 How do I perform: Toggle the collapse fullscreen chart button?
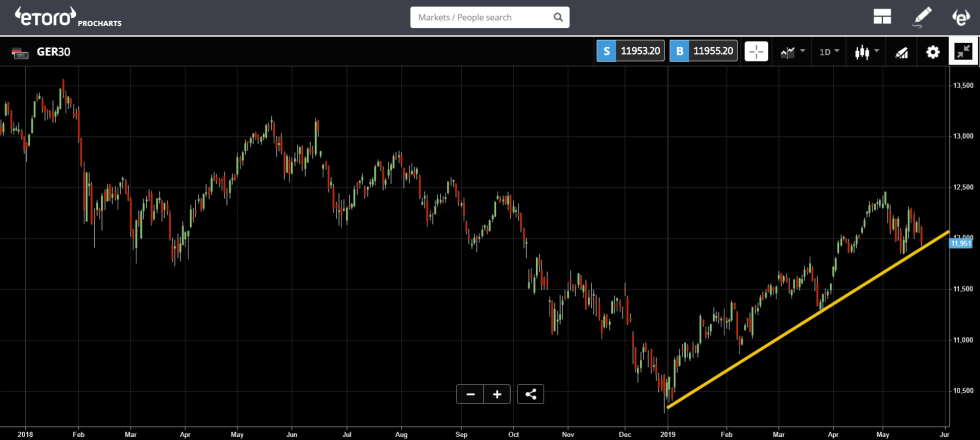963,52
